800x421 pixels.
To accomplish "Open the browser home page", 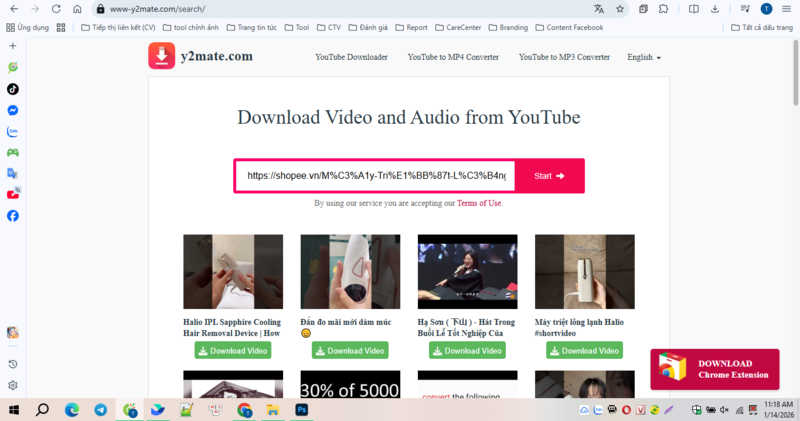I will pyautogui.click(x=77, y=9).
